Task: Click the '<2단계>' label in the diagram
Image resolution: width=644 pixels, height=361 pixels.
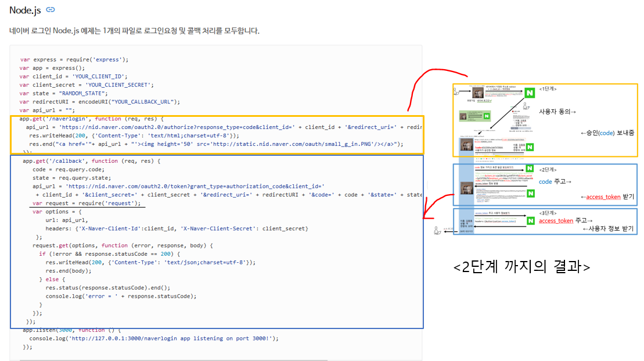Action: pyautogui.click(x=548, y=169)
